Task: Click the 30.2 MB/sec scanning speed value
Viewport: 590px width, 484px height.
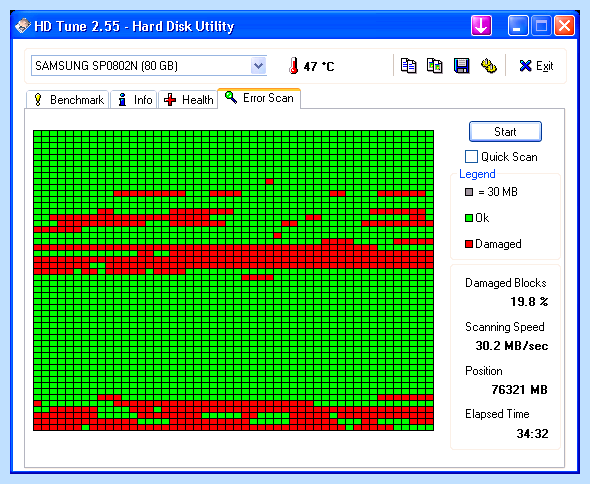Action: tap(512, 345)
